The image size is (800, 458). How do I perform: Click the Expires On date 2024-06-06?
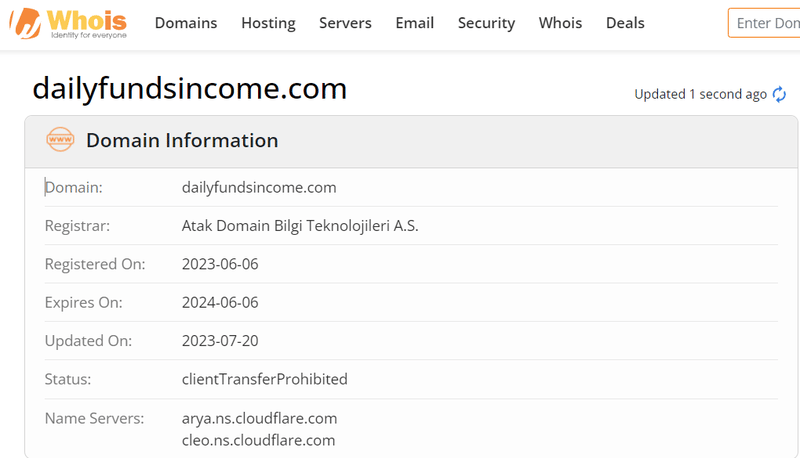[x=220, y=302]
